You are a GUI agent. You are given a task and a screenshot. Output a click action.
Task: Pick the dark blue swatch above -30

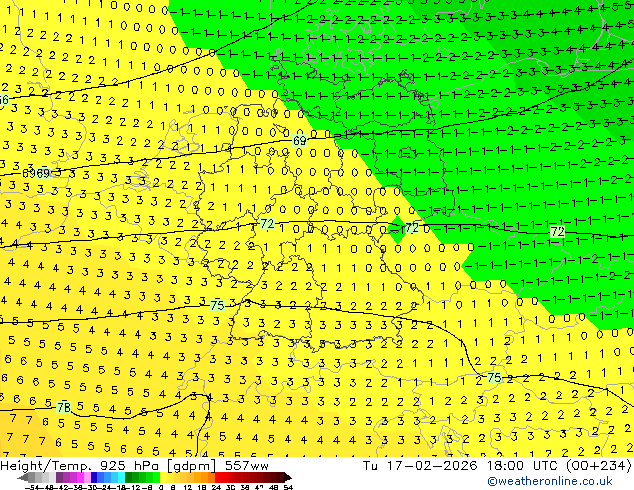tap(94, 477)
